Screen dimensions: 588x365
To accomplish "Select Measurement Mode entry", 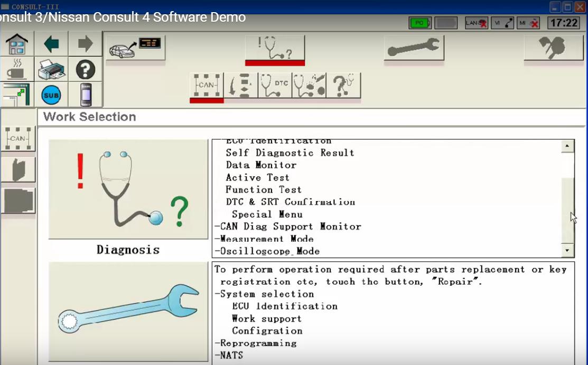I will click(x=264, y=239).
